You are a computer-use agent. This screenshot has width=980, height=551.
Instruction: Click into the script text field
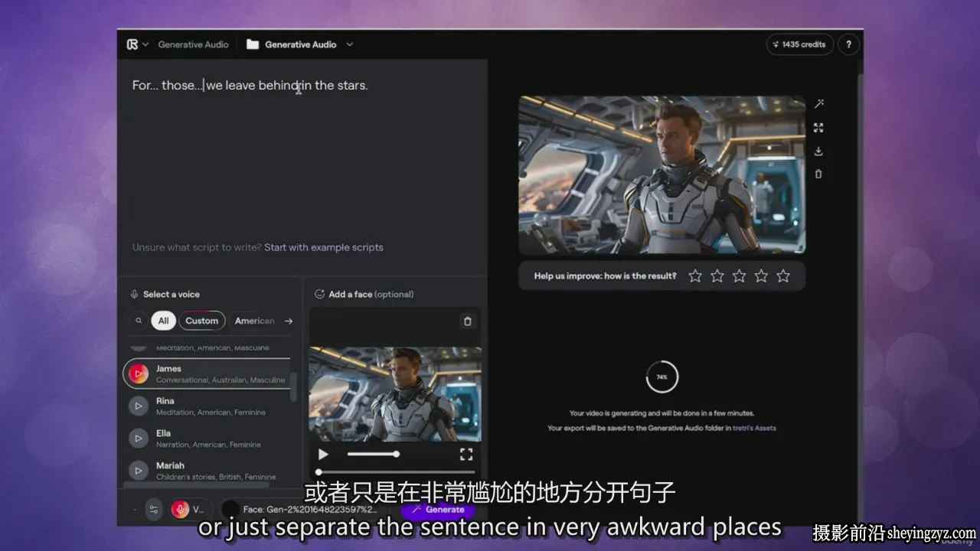(x=302, y=153)
